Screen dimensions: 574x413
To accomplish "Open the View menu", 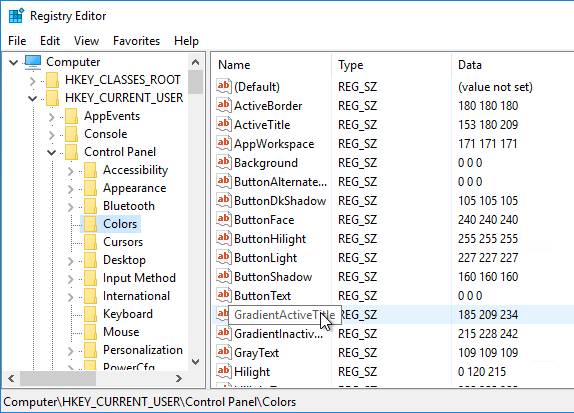I will [86, 41].
